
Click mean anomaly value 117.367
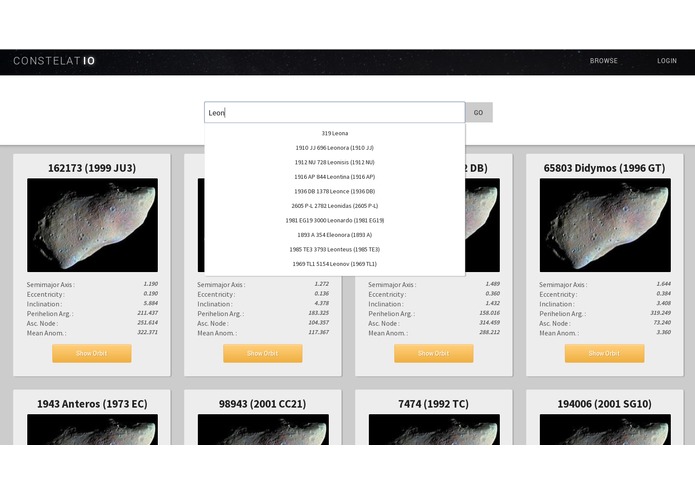[319, 332]
